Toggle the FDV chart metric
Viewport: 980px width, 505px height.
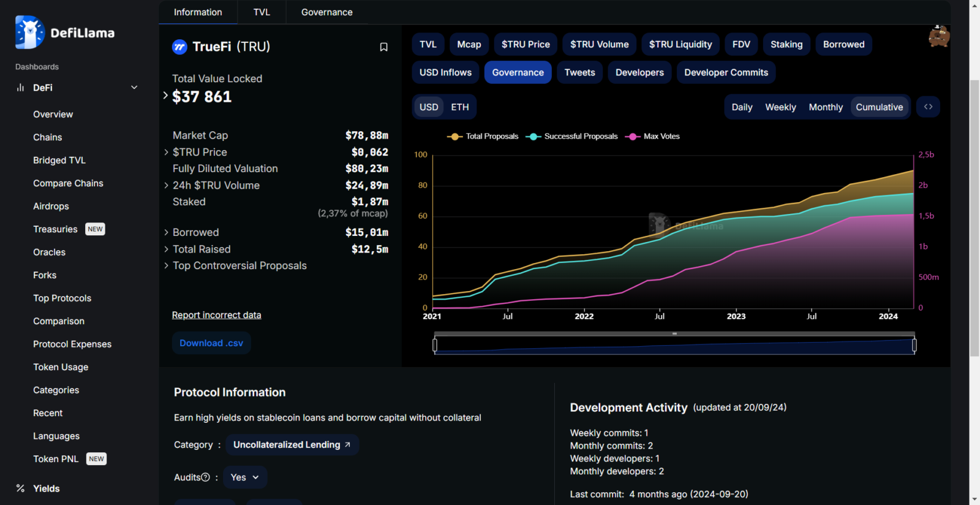tap(741, 44)
